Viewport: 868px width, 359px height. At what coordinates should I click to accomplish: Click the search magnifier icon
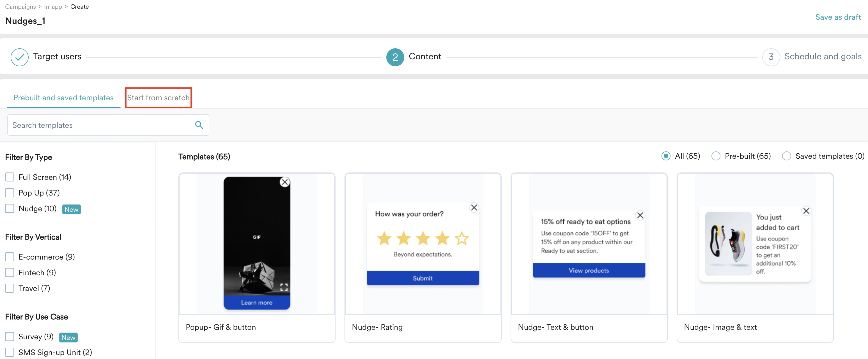(199, 125)
